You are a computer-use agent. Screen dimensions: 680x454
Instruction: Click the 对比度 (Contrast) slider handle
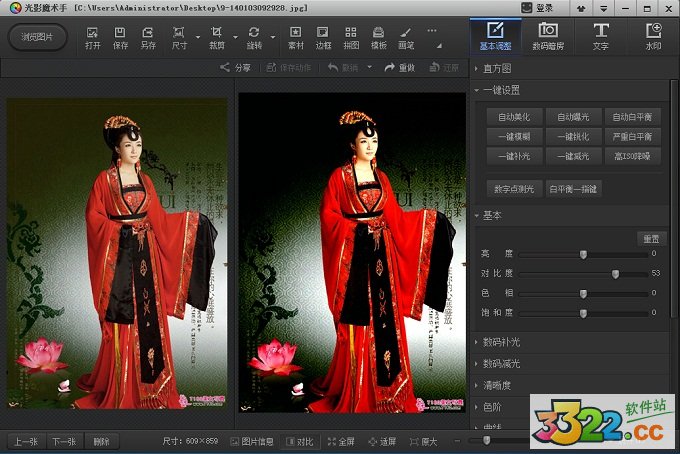click(x=615, y=273)
